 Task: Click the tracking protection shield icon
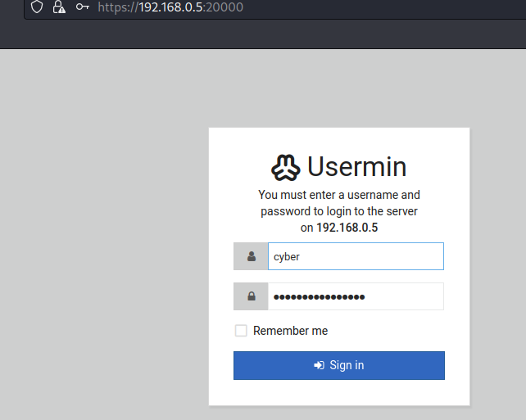[37, 7]
